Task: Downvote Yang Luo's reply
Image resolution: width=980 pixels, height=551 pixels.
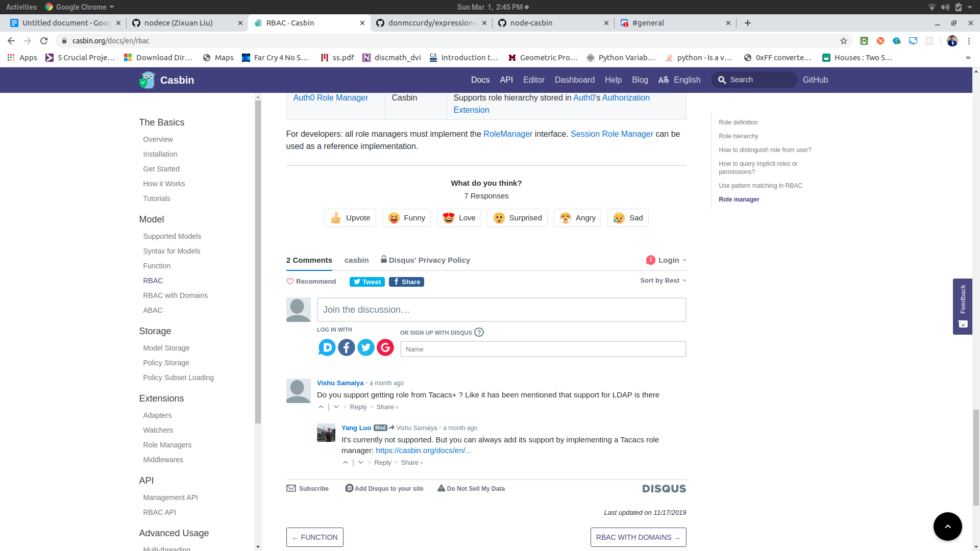Action: pos(361,462)
